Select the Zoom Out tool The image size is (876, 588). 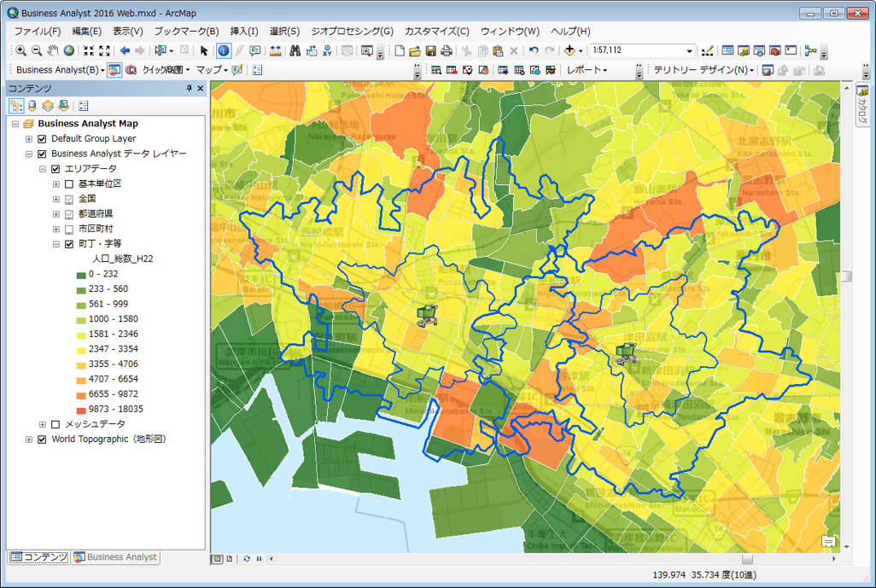pos(37,51)
